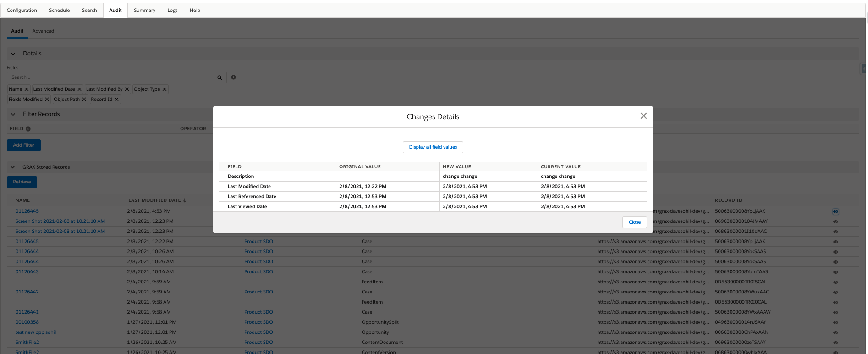
Task: Click eye icon for record 50063000008YWxAAAW
Action: [x=835, y=313]
